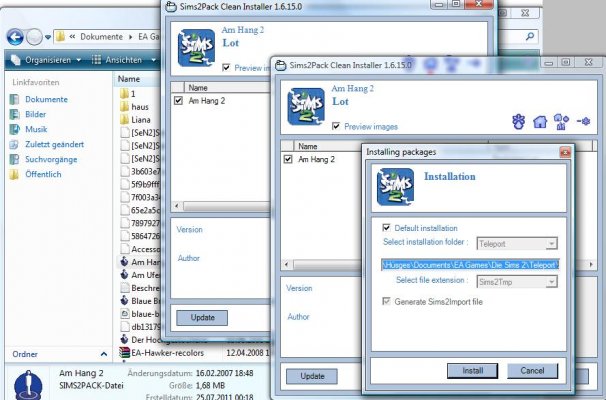This screenshot has width=606, height=400.
Task: Toggle Preview checkbox in back installer window
Action: pos(226,68)
